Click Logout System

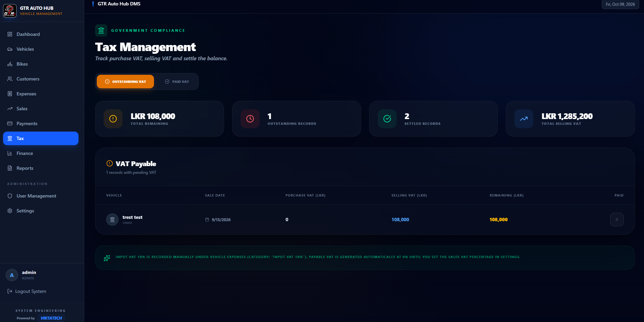(x=27, y=291)
